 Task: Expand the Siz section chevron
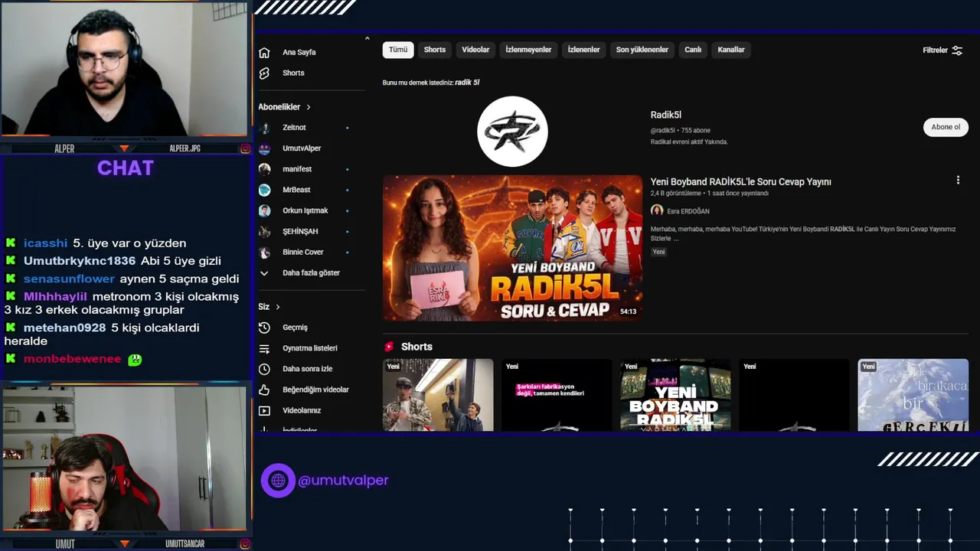coord(278,307)
